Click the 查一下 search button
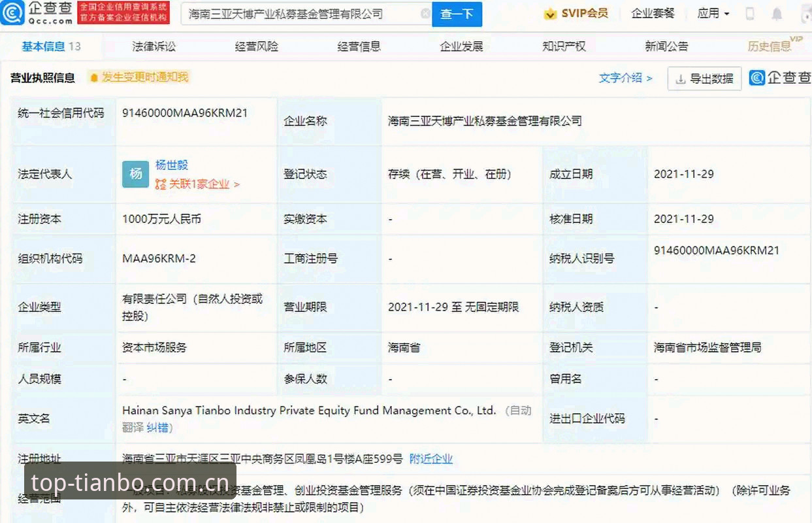Screen dimensions: 812x523 point(457,14)
